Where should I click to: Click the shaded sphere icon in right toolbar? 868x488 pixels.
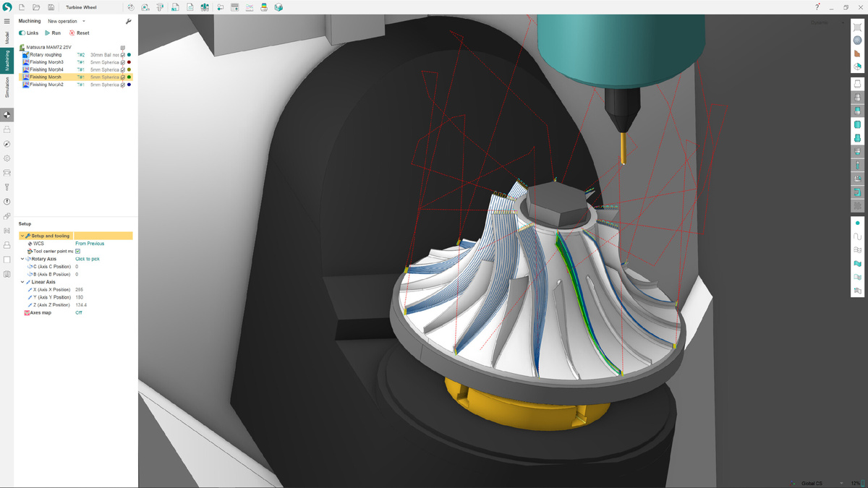(x=858, y=40)
